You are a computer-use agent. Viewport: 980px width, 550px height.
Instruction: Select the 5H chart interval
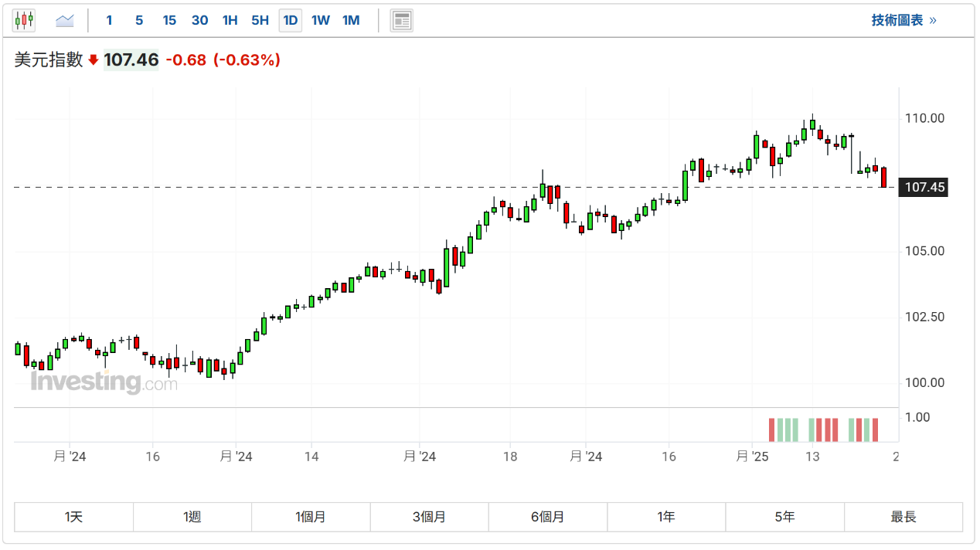coord(260,21)
